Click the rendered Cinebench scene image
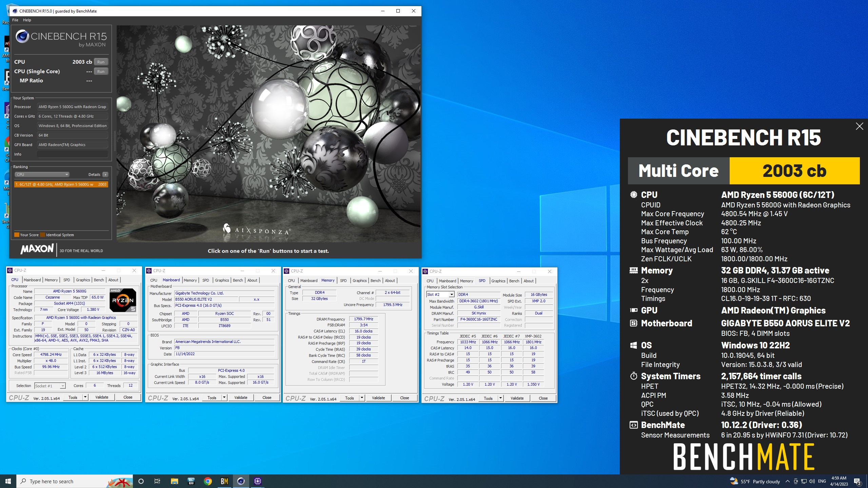 [269, 134]
